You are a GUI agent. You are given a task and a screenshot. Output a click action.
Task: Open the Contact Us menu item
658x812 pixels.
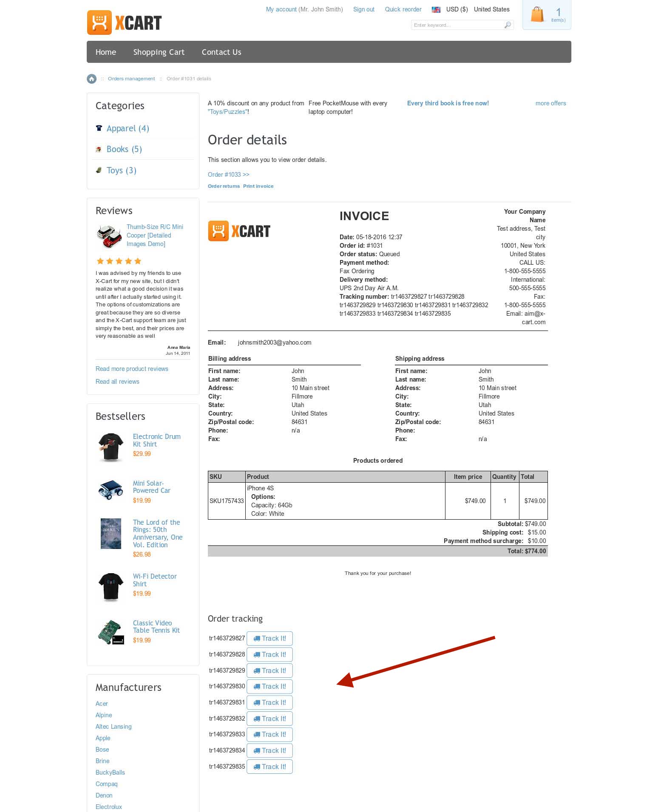221,52
